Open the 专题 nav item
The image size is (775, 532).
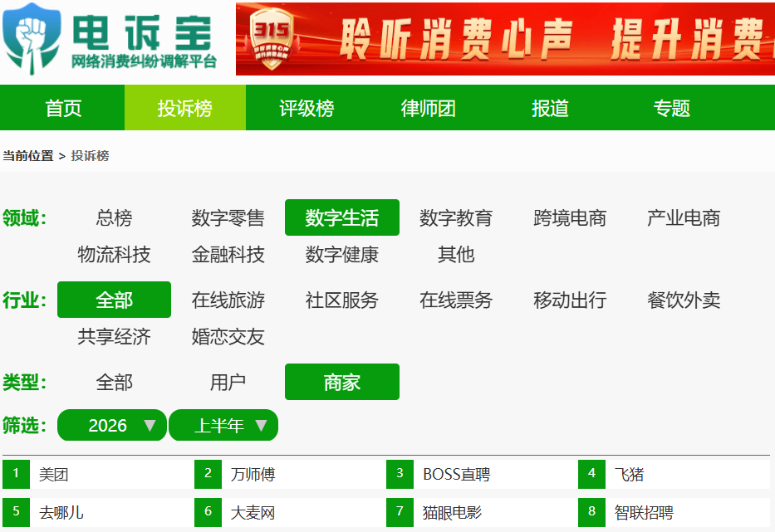tap(671, 108)
